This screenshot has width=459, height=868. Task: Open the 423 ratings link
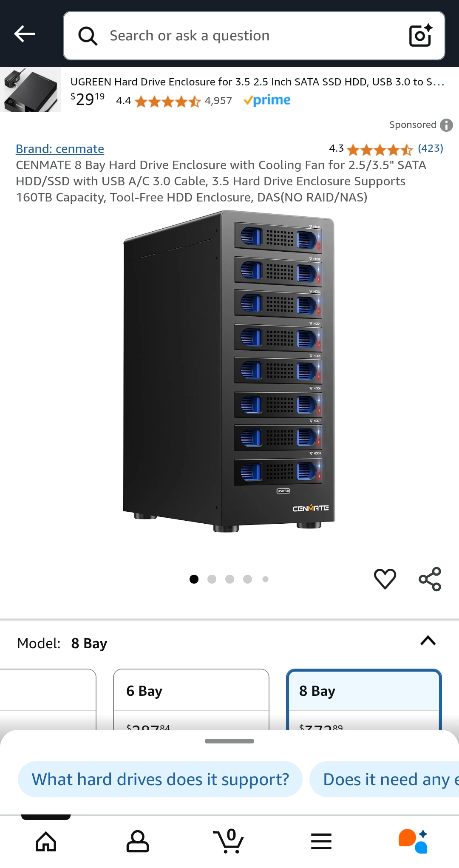431,148
